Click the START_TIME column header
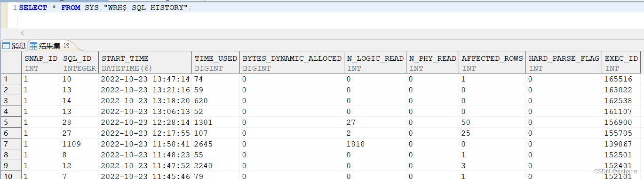The width and height of the screenshot is (644, 179). pos(145,63)
